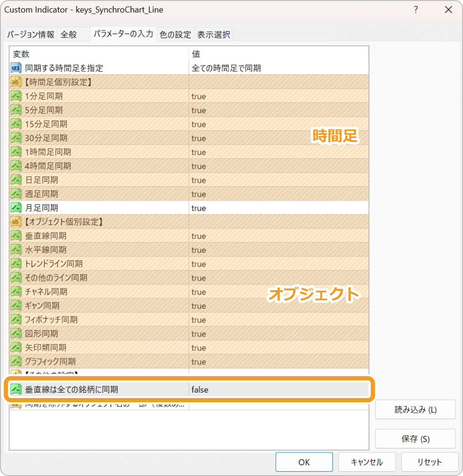Open the バージョン情報 tab
The height and width of the screenshot is (476, 463).
point(31,34)
